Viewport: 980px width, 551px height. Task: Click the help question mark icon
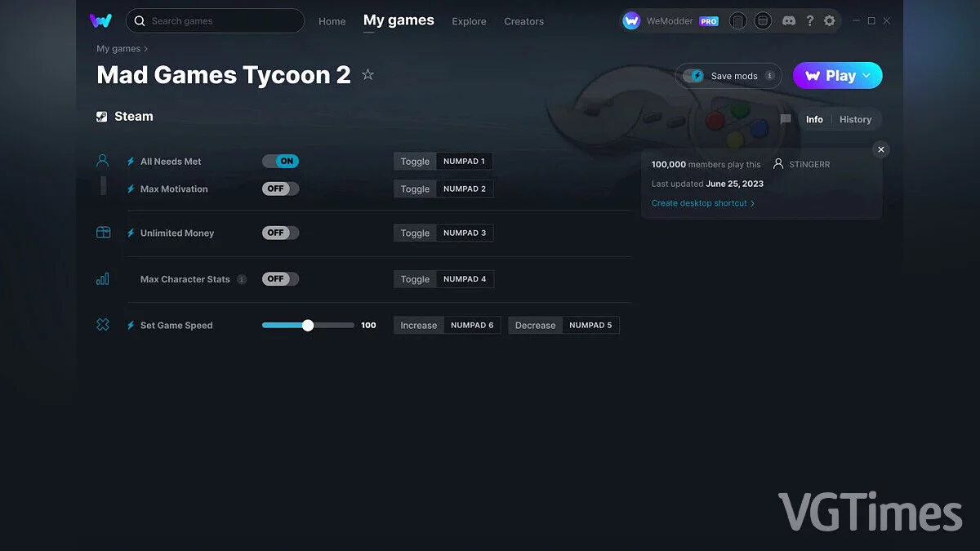pos(809,20)
